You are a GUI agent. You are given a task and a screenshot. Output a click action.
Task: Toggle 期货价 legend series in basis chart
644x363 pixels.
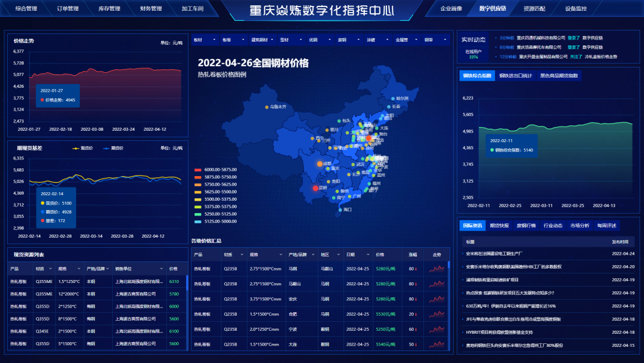[x=114, y=148]
